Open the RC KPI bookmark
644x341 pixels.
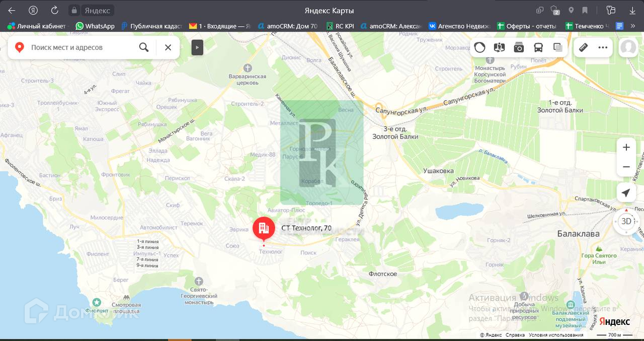tap(340, 26)
